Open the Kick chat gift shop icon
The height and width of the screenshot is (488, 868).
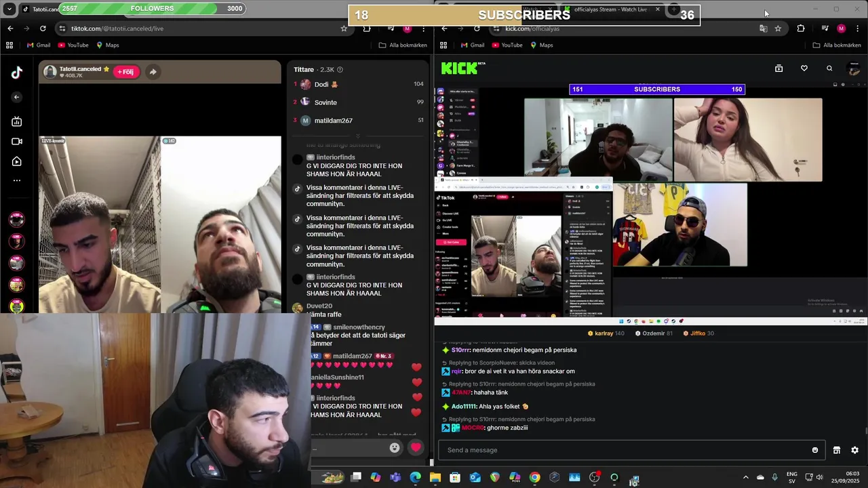(837, 450)
